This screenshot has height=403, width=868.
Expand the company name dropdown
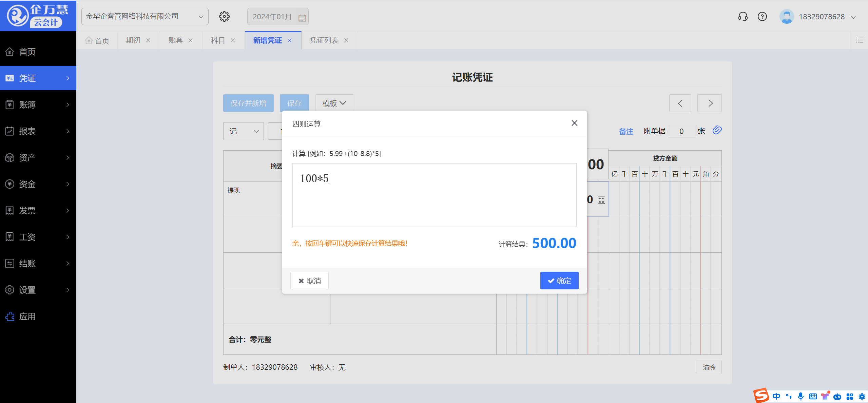(201, 17)
